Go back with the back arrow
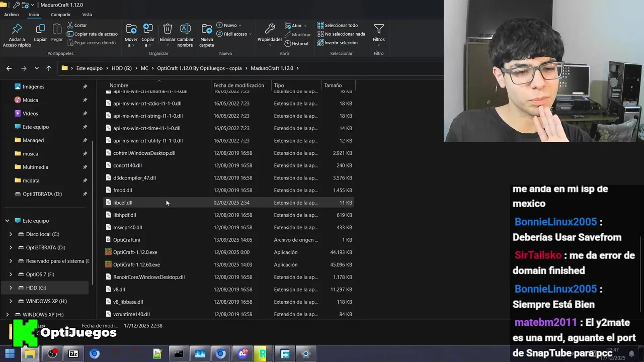 tap(9, 68)
